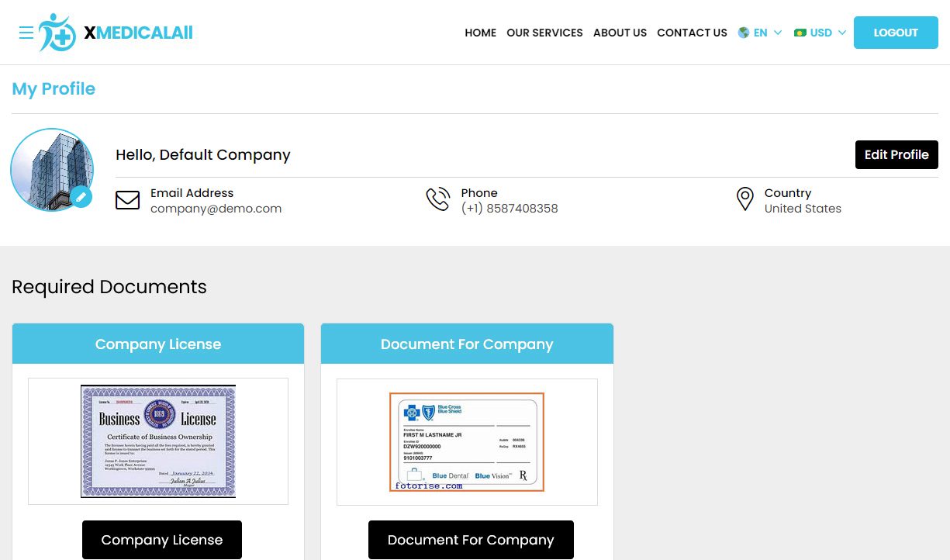Click the black Company License button
Image resolution: width=950 pixels, height=560 pixels.
161,540
